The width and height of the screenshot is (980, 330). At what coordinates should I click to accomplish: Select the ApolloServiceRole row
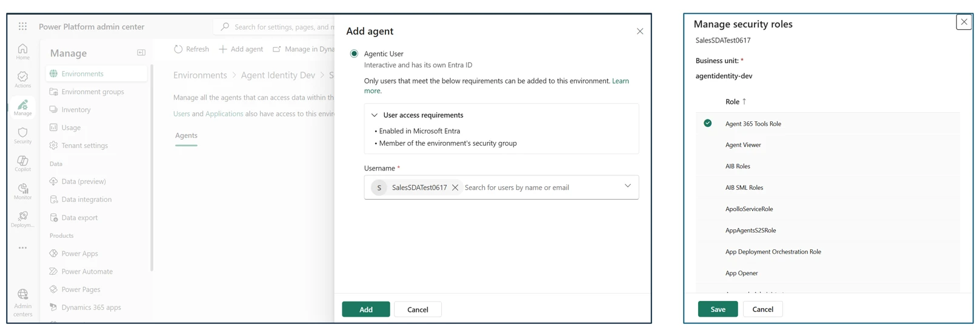[x=828, y=209]
